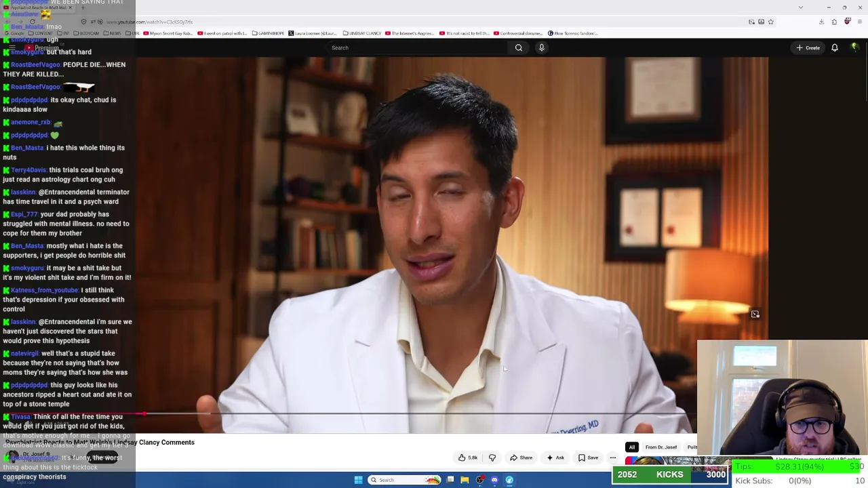868x488 pixels.
Task: Open 'The Internet's Angriest' bookmark
Action: click(410, 33)
